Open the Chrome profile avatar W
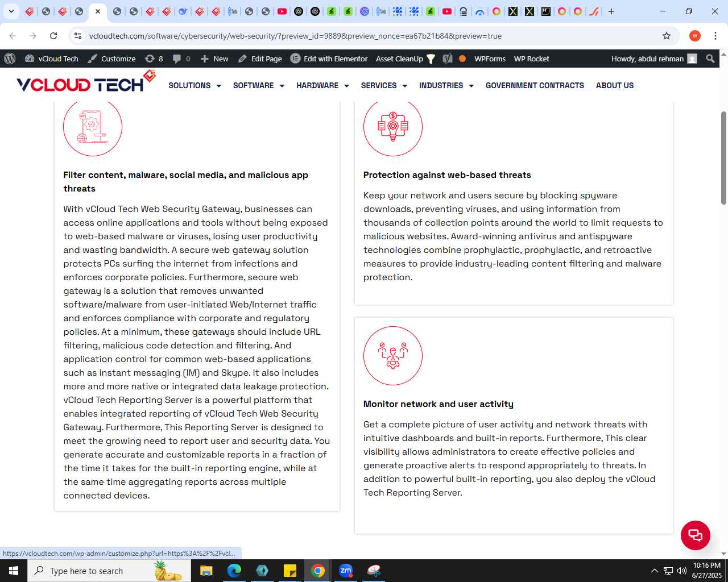The image size is (728, 582). (695, 36)
